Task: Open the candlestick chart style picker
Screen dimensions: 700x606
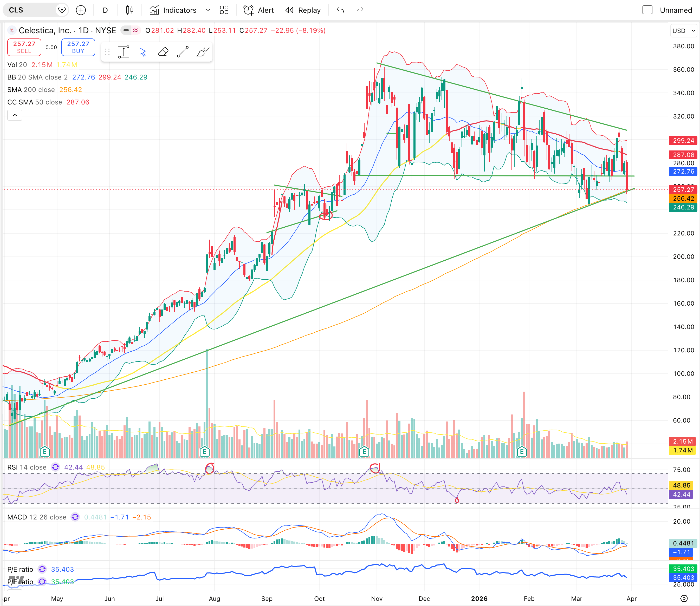Action: (129, 10)
